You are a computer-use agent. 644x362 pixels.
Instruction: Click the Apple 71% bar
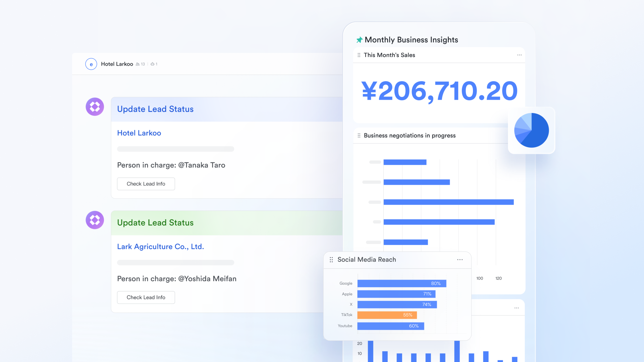(x=396, y=294)
